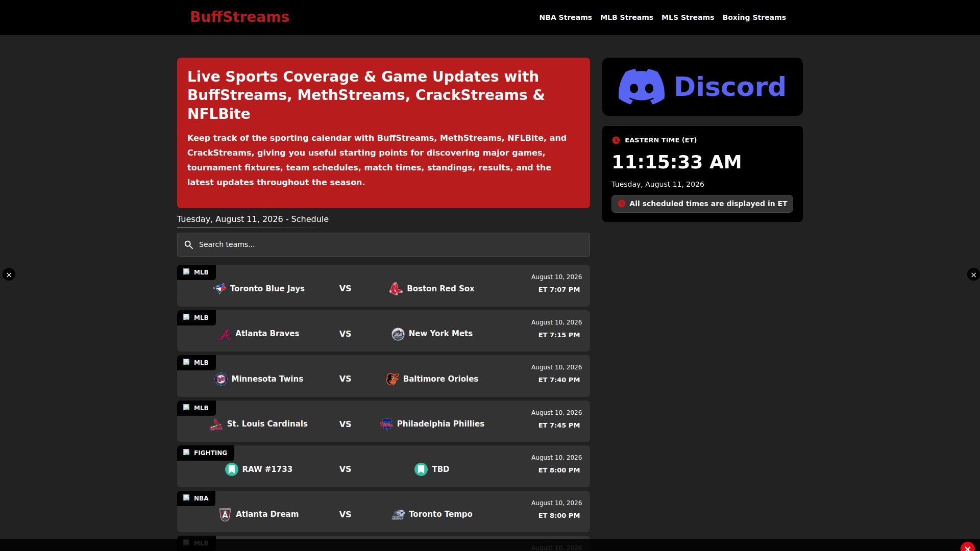The width and height of the screenshot is (980, 551).
Task: Close the left side ad overlay
Action: click(x=9, y=274)
